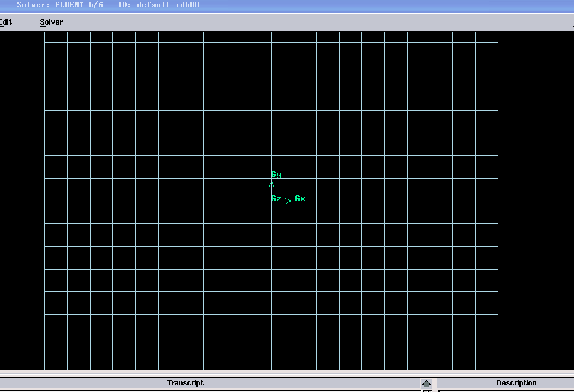
Task: Select the Gy axis label
Action: click(x=276, y=175)
